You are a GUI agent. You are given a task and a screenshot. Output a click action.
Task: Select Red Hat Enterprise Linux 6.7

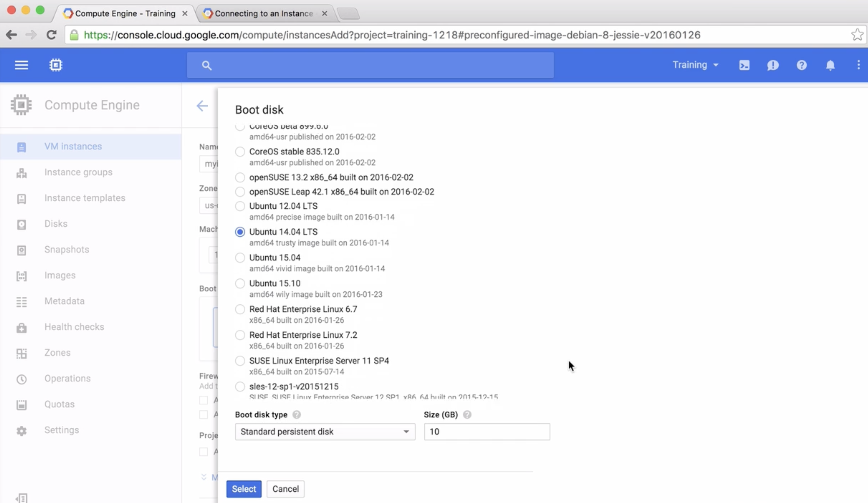point(240,309)
